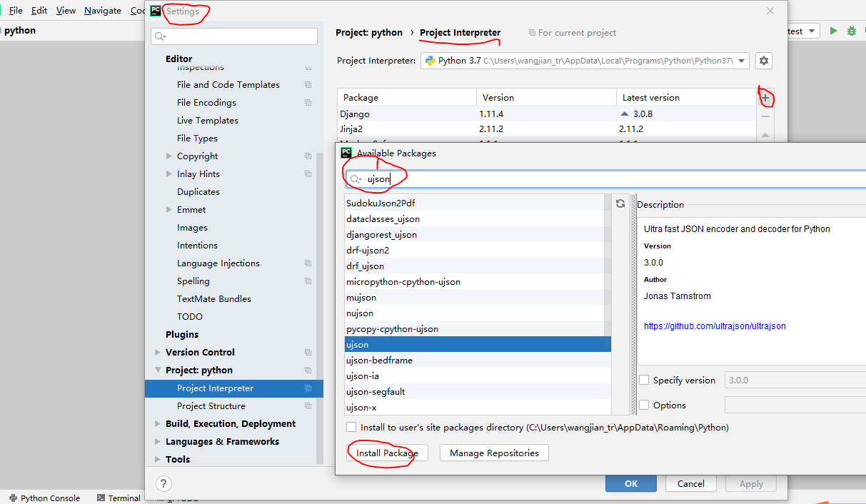The height and width of the screenshot is (504, 866).
Task: Click the Terminal icon in bottom bar
Action: (101, 498)
